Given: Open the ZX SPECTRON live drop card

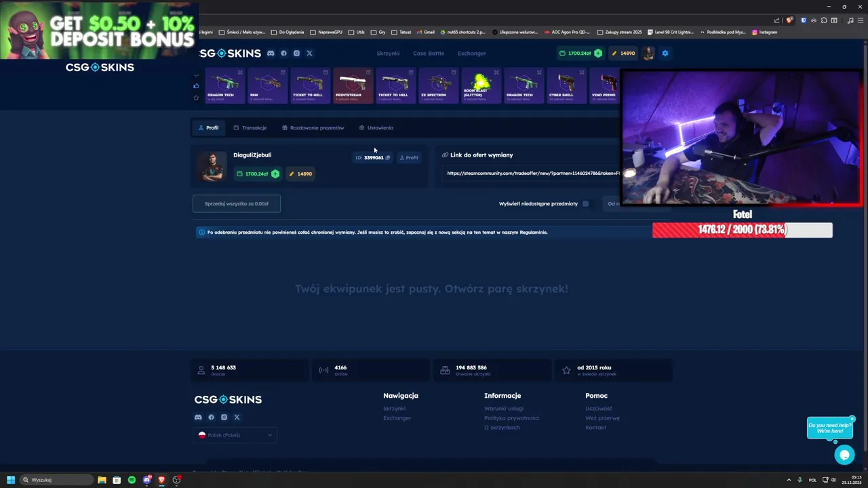Looking at the screenshot, I should [438, 85].
